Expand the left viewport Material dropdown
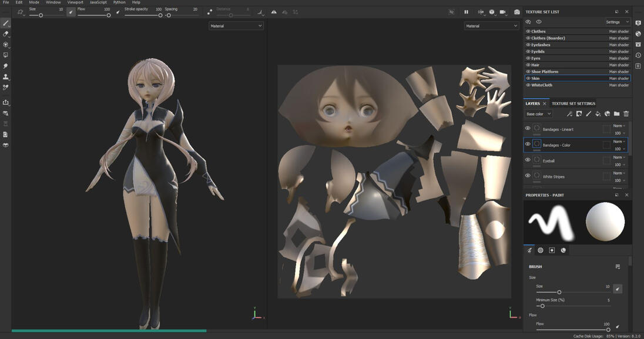 click(236, 26)
